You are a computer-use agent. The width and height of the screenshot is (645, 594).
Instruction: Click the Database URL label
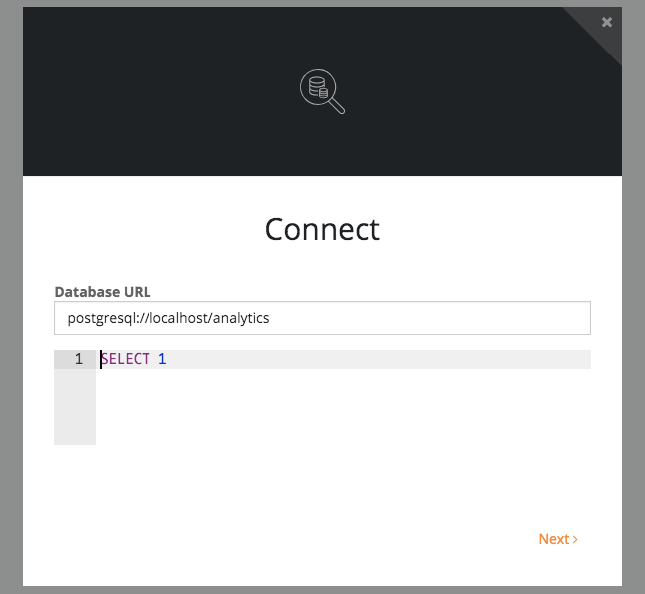102,292
